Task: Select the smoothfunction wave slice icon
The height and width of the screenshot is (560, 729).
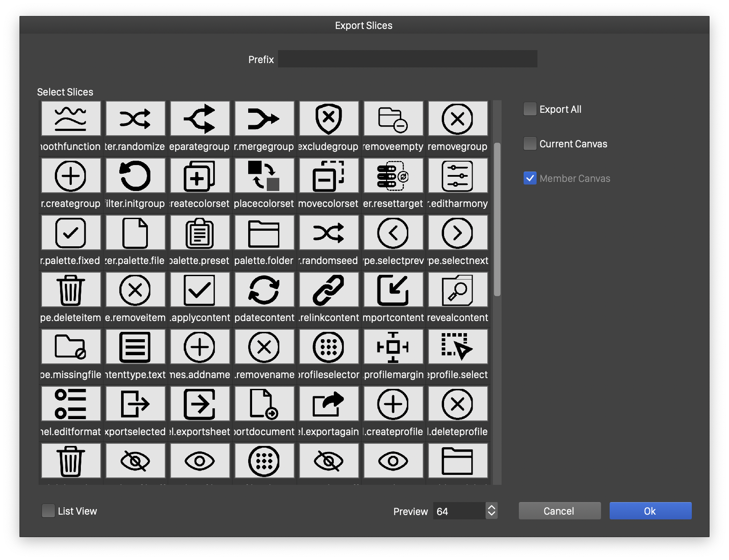Action: (x=70, y=119)
